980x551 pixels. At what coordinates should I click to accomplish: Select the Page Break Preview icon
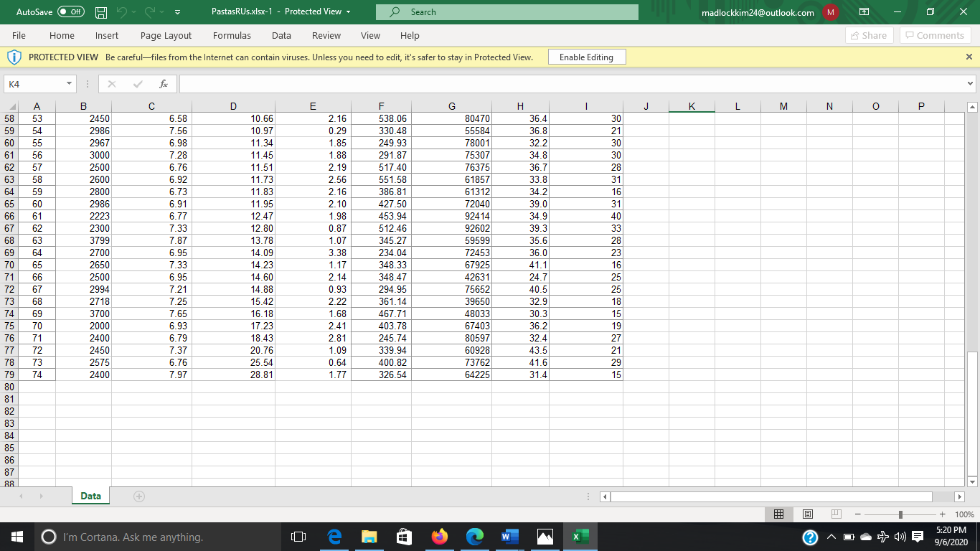click(836, 514)
